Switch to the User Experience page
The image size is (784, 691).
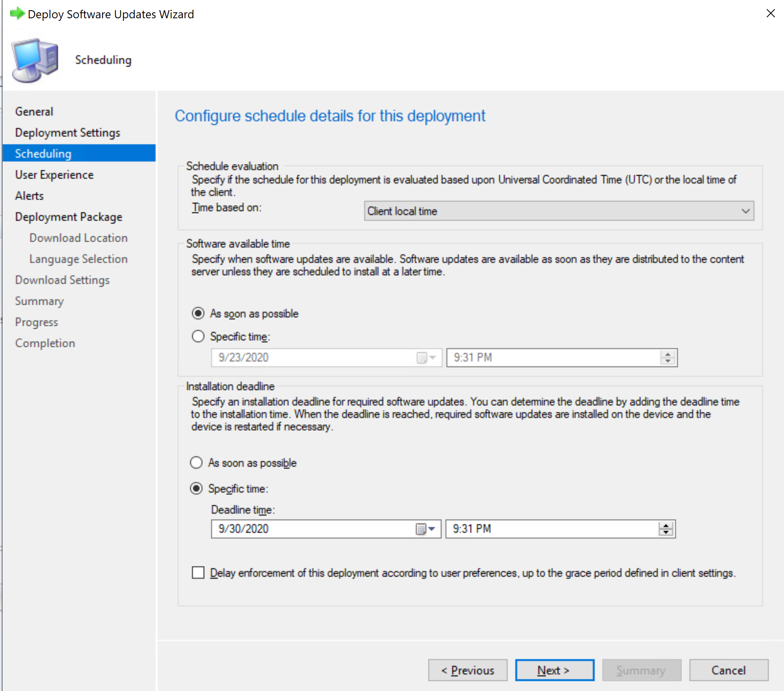[54, 174]
